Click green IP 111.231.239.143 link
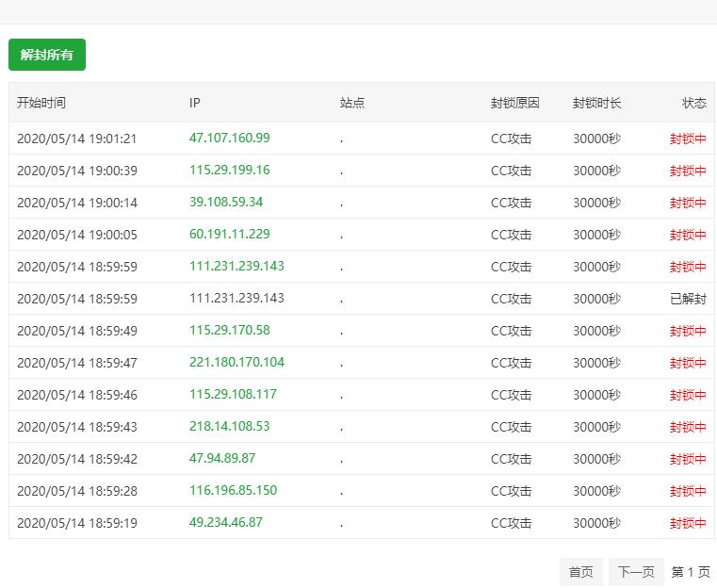Viewport: 717px width, 588px height. point(236,266)
